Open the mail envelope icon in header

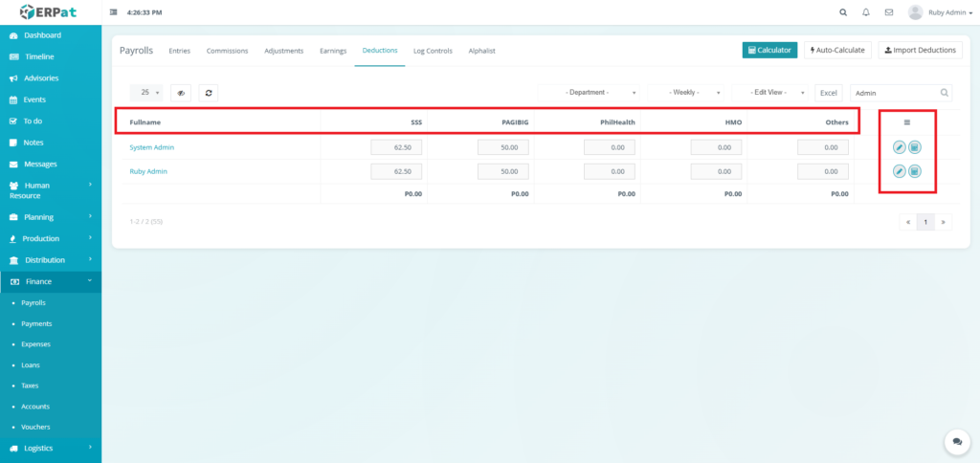889,12
